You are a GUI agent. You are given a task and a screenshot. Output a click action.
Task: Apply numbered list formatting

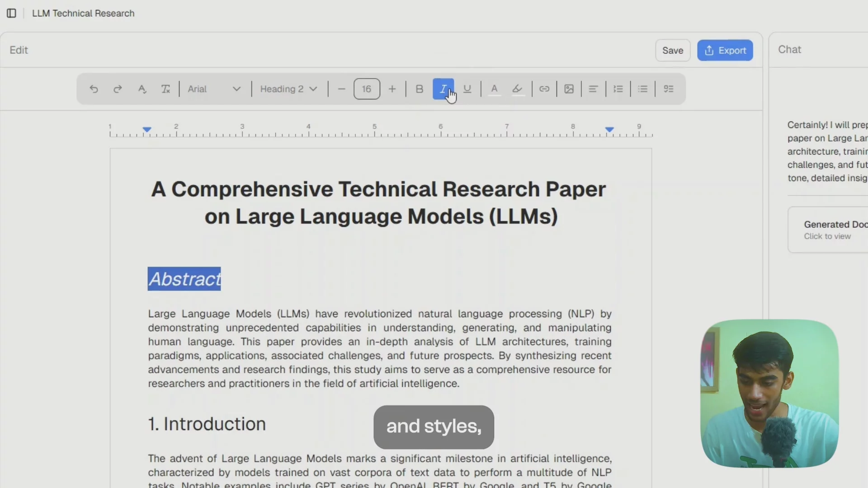pos(618,89)
